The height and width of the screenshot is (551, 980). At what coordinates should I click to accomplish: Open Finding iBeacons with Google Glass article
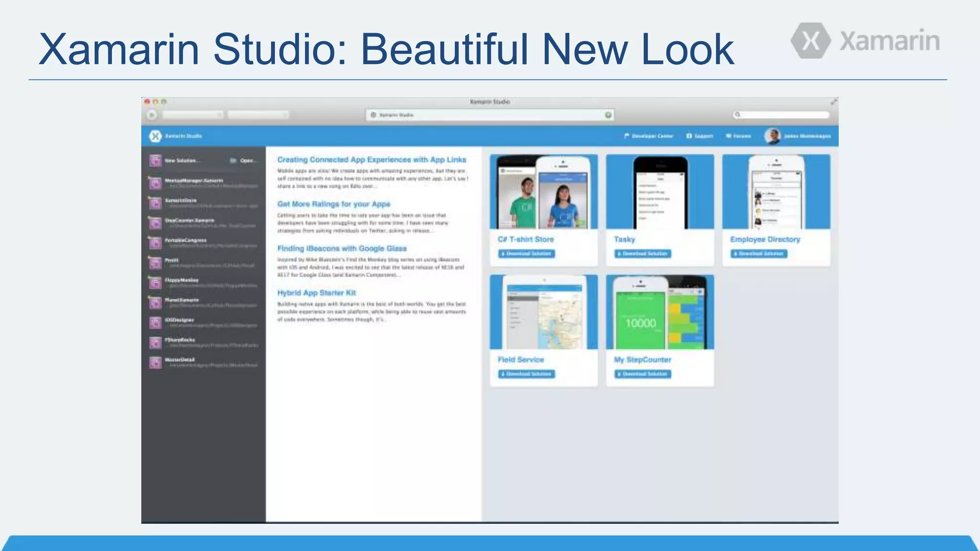click(x=342, y=249)
